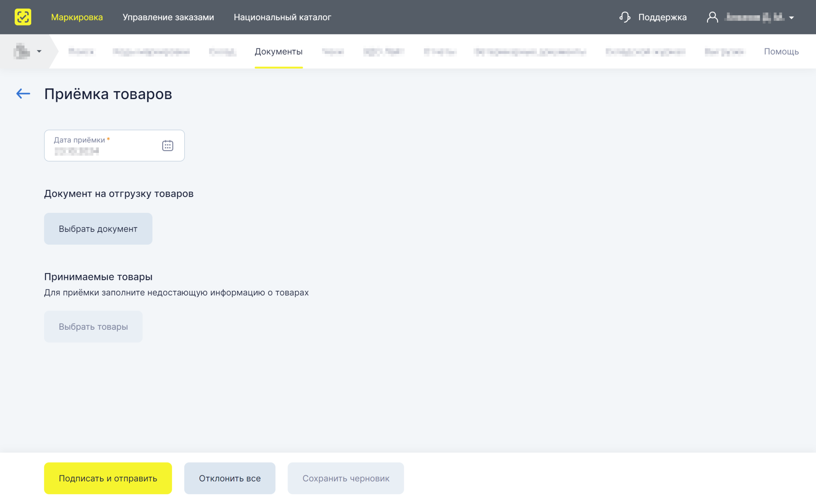Image resolution: width=816 pixels, height=504 pixels.
Task: Click the Сохранить черновик button
Action: pyautogui.click(x=346, y=478)
